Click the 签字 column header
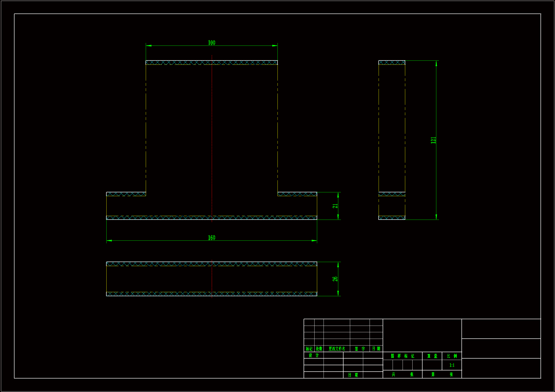The image size is (555, 392). pos(360,349)
